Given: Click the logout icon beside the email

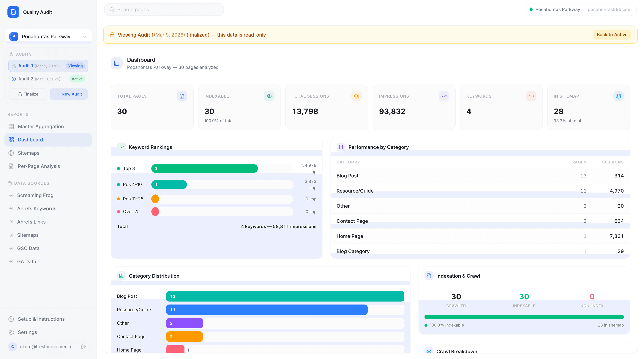Looking at the screenshot, I should coord(83,347).
